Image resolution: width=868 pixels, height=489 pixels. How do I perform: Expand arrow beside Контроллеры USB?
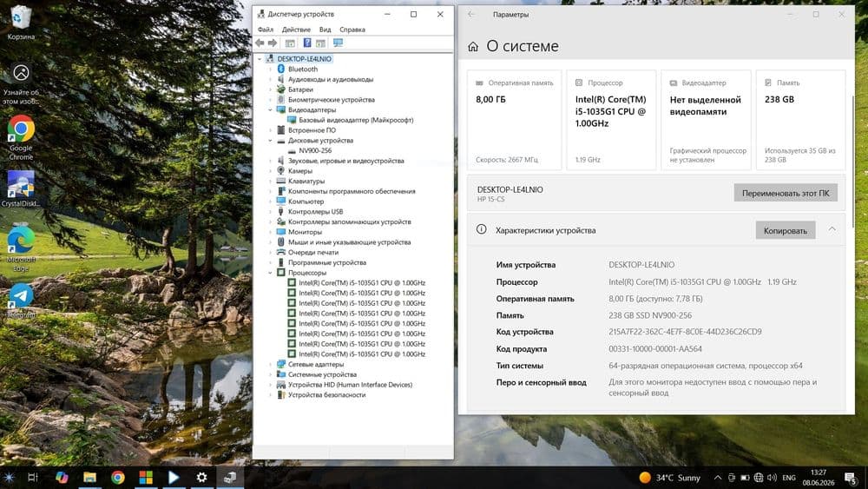(x=270, y=212)
